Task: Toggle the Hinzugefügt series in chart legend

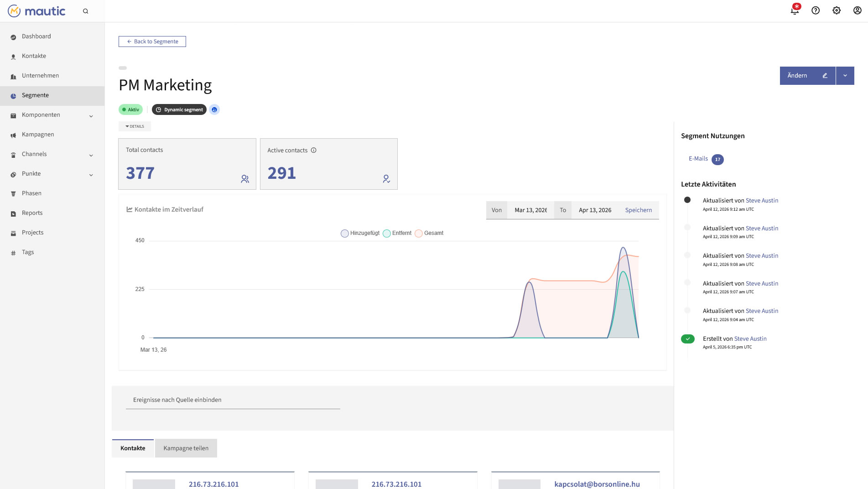Action: tap(360, 233)
